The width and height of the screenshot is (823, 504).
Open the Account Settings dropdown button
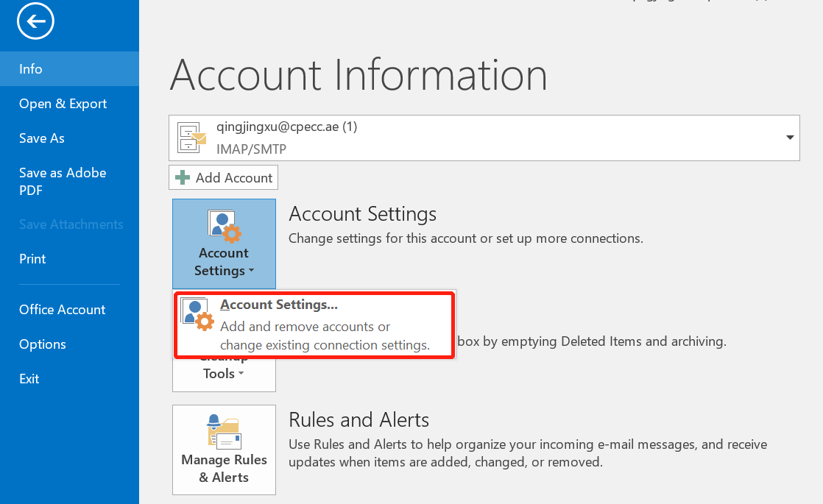pos(224,244)
